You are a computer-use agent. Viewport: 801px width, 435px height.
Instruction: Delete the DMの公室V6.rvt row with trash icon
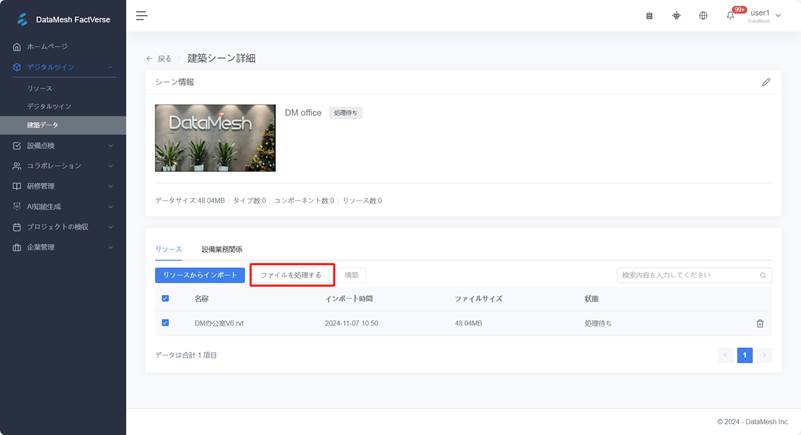point(760,323)
